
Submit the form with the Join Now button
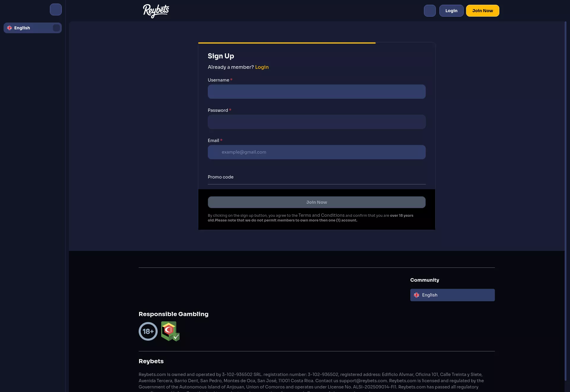[x=316, y=202]
